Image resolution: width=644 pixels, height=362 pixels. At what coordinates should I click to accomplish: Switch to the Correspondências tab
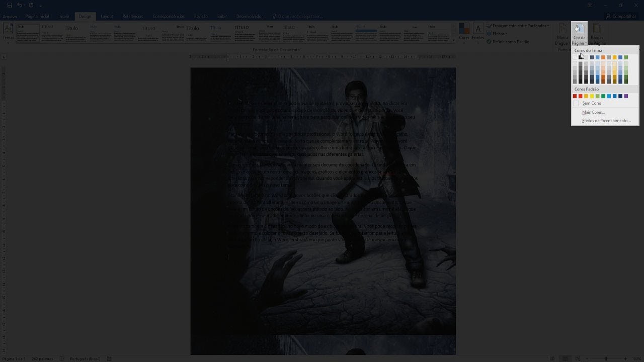pos(169,17)
